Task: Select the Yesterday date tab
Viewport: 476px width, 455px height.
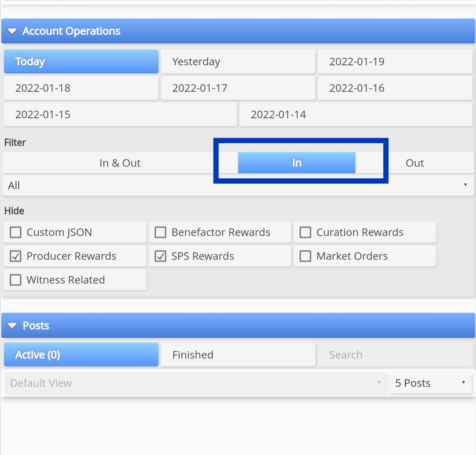Action: [238, 62]
